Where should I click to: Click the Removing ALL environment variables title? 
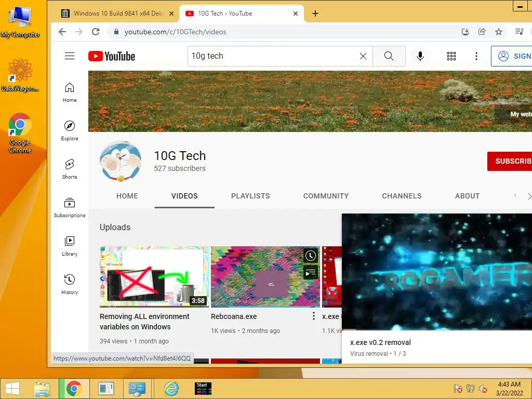144,321
